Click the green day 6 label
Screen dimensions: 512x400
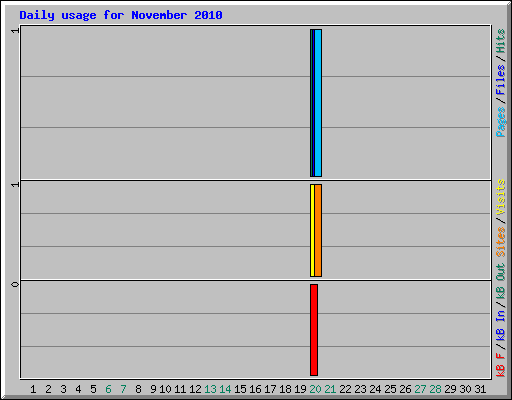[x=108, y=389]
